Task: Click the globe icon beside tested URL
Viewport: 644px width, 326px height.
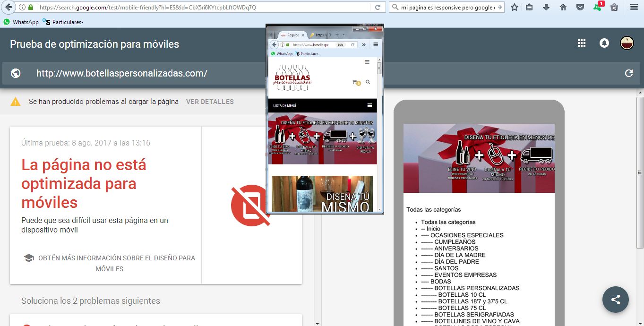Action: [x=16, y=73]
